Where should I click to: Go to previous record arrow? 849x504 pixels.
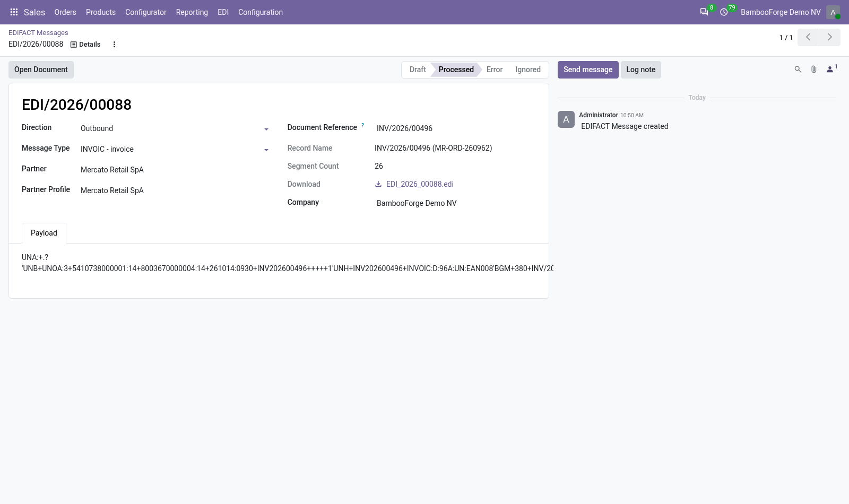808,37
